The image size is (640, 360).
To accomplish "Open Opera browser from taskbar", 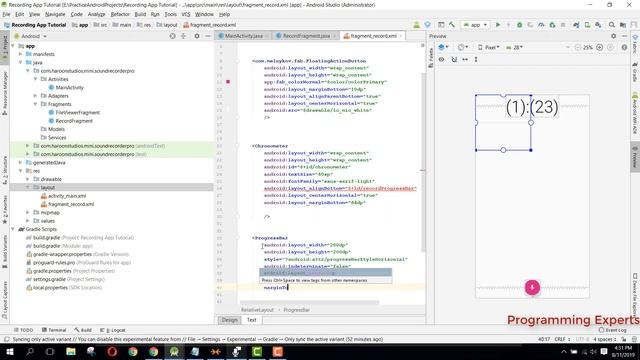I will coord(112,351).
